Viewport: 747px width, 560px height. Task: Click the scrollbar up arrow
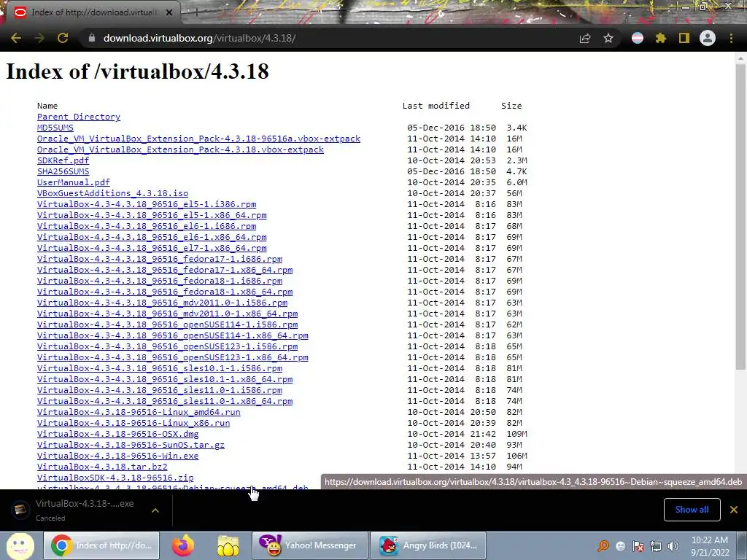pos(740,57)
